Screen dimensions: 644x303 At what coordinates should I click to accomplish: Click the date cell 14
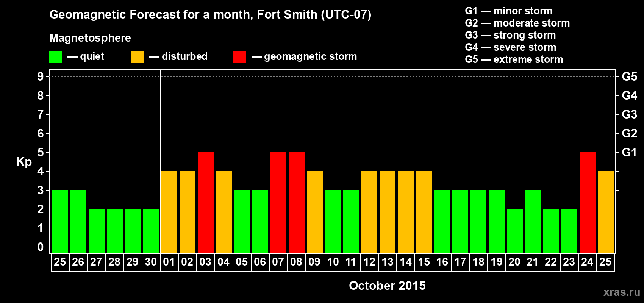[x=405, y=262]
